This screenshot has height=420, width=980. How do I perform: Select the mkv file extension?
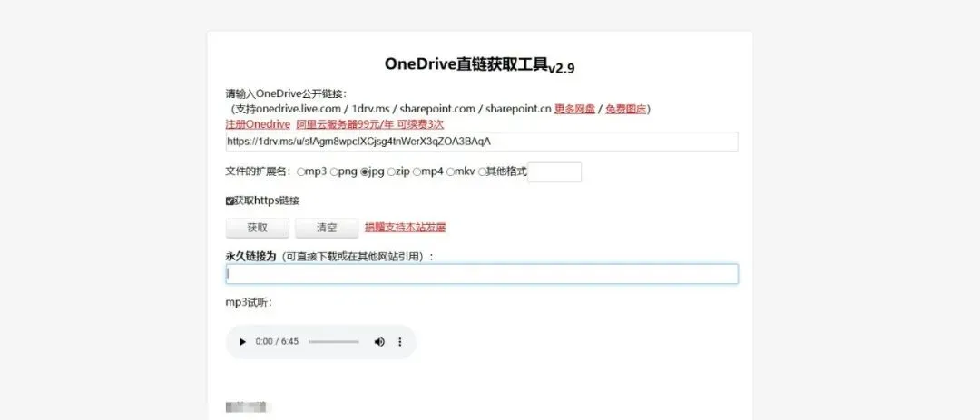point(450,171)
